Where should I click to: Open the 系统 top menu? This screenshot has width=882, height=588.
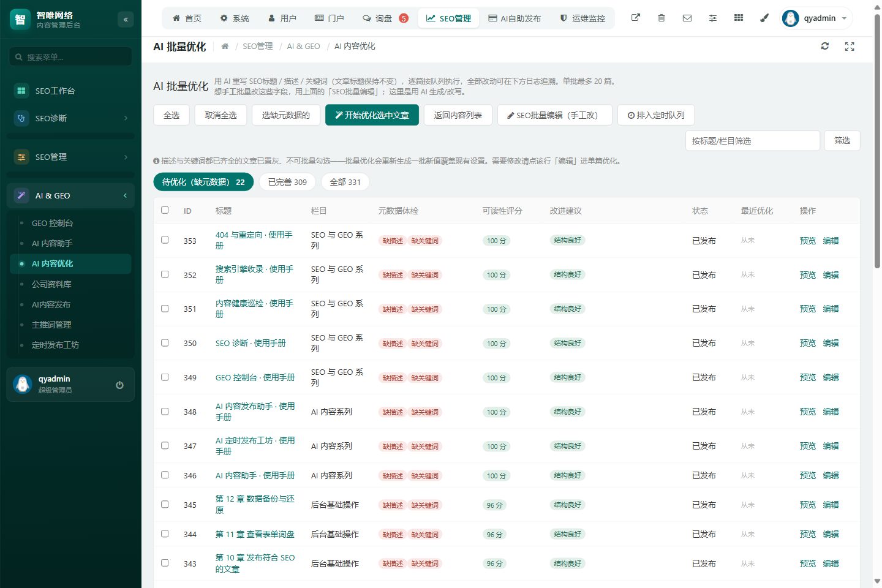(x=235, y=18)
